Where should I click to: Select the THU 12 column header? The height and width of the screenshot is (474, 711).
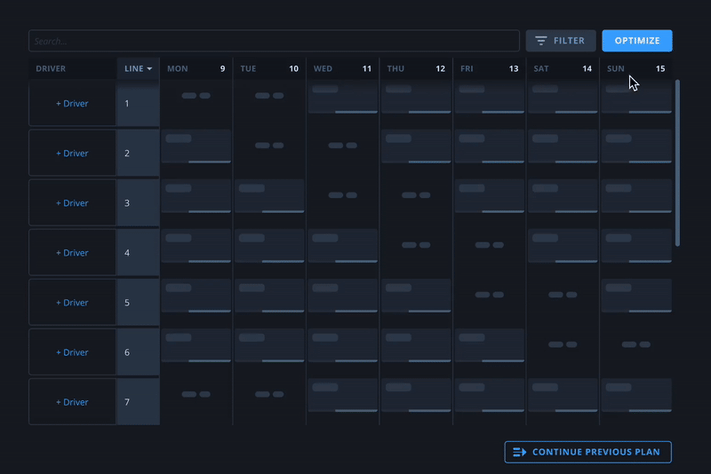coord(416,68)
